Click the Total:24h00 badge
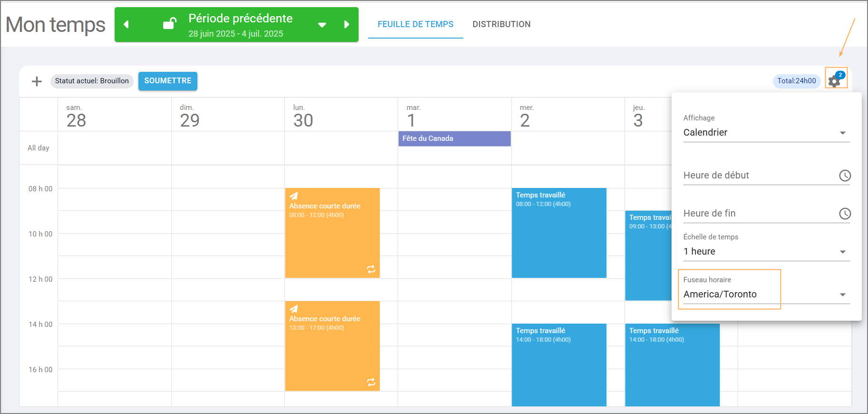This screenshot has height=414, width=868. (x=796, y=81)
